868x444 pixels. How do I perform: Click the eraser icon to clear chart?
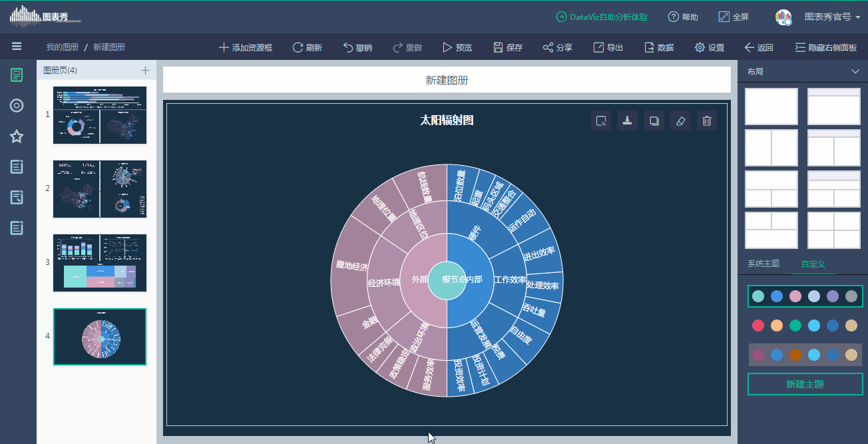tap(680, 120)
